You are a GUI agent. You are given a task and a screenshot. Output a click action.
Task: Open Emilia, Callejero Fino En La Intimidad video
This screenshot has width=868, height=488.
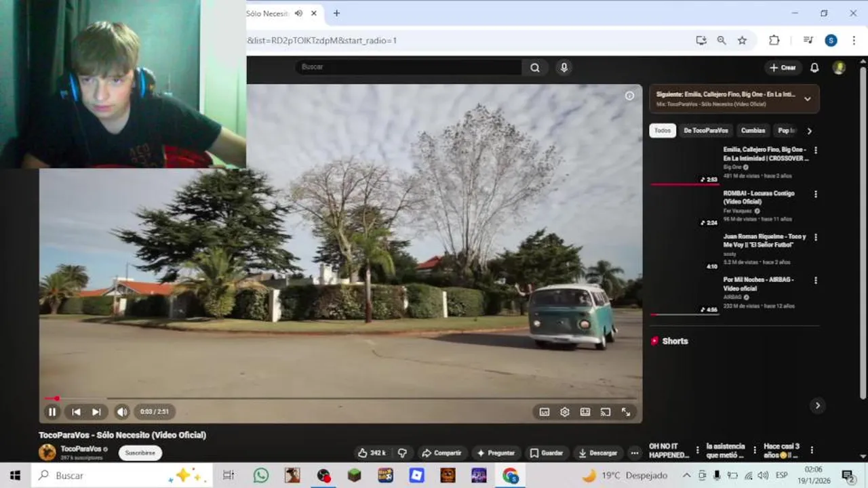coord(766,154)
